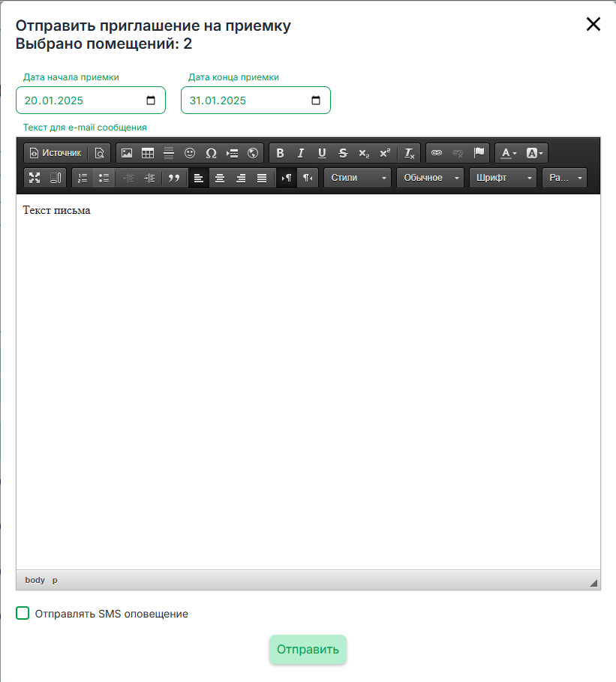Viewport: 616px width, 682px height.
Task: Decrease indent icon
Action: click(128, 178)
